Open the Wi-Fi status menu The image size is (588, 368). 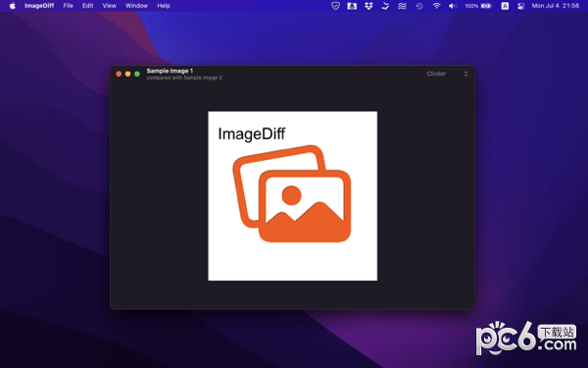click(x=436, y=6)
